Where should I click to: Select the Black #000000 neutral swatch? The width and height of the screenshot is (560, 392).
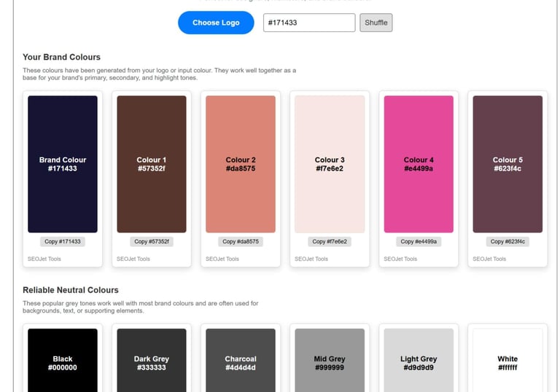[x=63, y=361]
